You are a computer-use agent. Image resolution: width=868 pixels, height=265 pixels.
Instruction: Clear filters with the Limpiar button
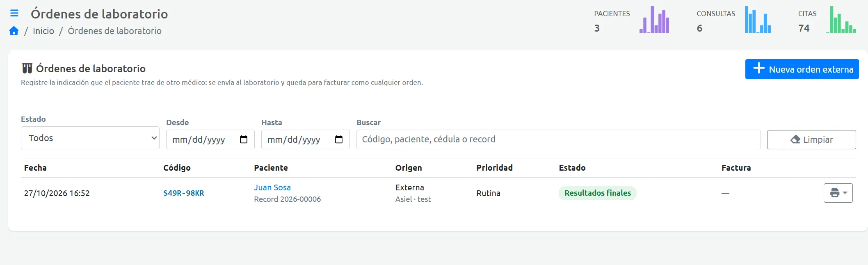[x=811, y=139]
